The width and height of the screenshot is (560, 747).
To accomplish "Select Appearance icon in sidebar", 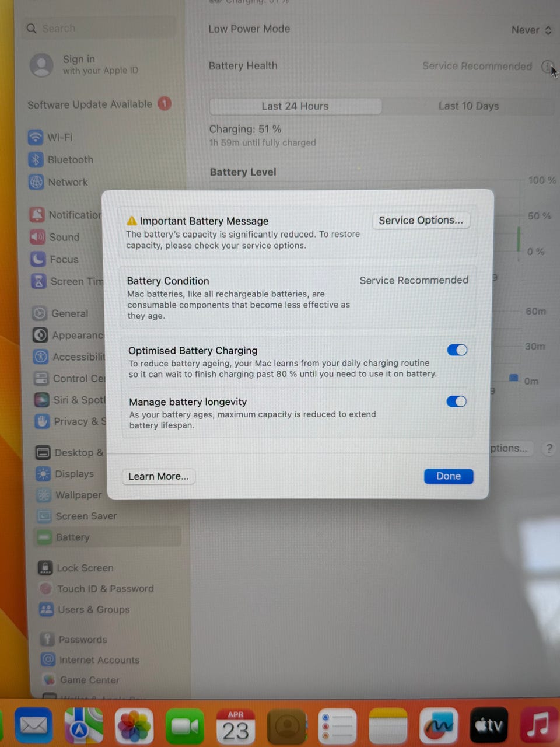I will 40,335.
